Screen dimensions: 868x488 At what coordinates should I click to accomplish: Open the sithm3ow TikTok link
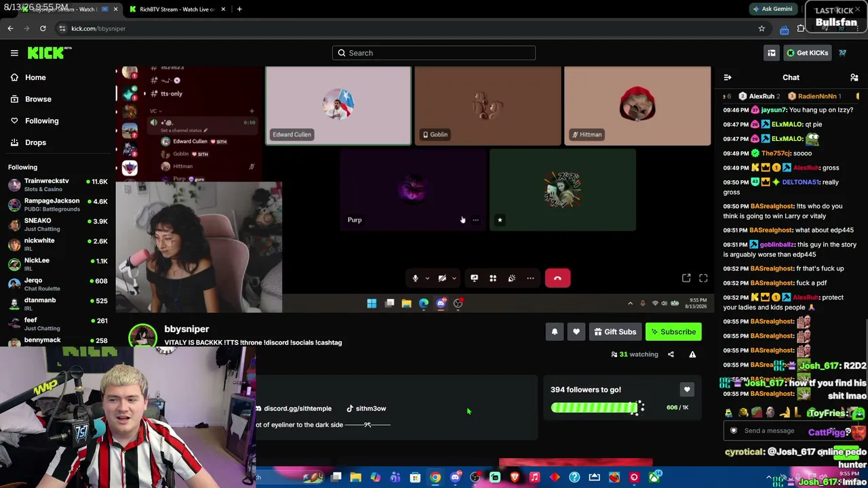366,409
